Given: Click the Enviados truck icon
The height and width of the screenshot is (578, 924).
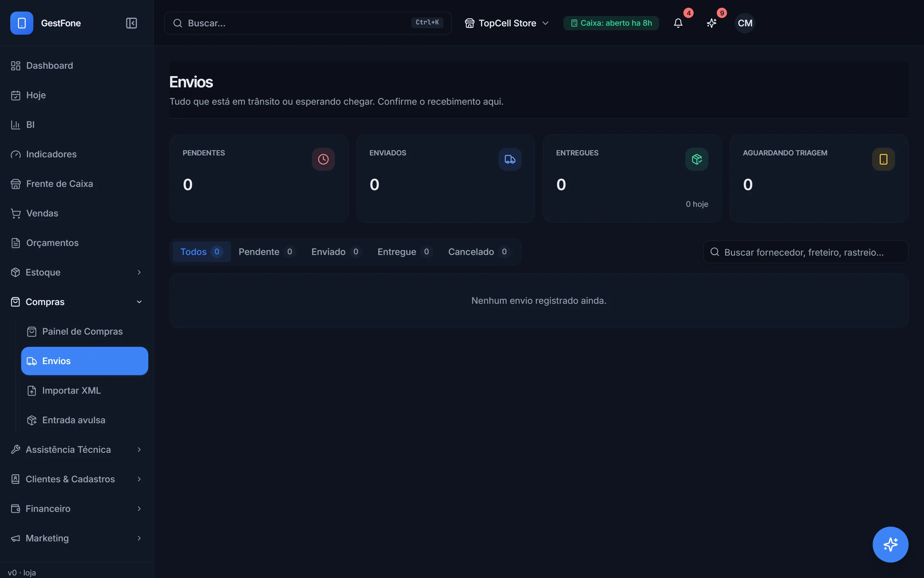Looking at the screenshot, I should pyautogui.click(x=510, y=159).
